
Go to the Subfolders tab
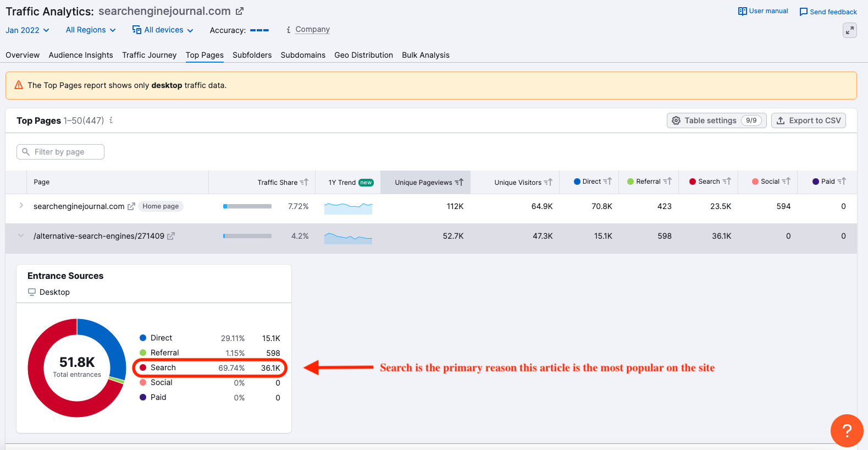tap(252, 55)
